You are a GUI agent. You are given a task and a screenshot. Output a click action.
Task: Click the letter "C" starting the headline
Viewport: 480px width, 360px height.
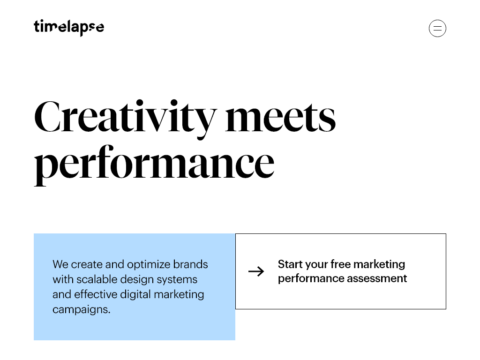(x=47, y=117)
